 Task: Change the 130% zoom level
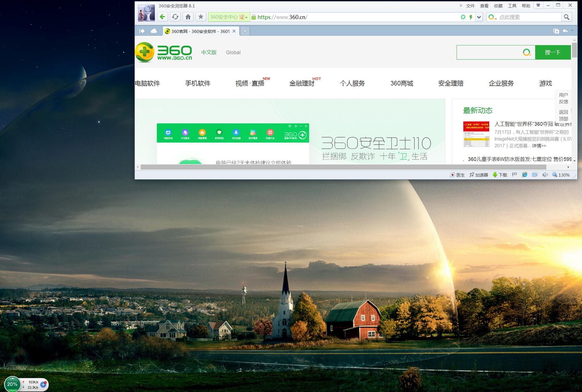pyautogui.click(x=561, y=175)
